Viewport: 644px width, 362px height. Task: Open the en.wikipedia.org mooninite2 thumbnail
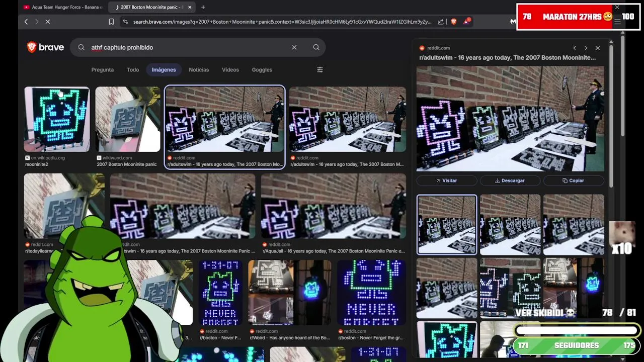pos(57,119)
